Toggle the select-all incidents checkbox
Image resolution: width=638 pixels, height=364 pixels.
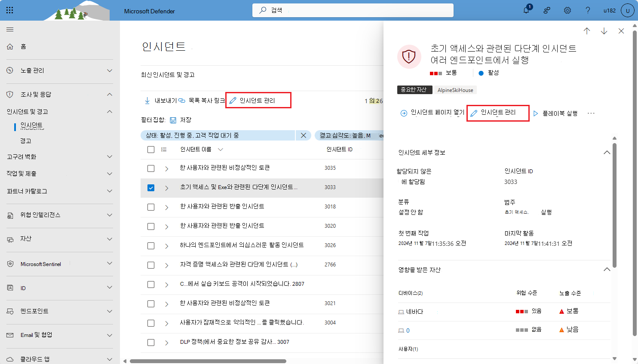151,150
